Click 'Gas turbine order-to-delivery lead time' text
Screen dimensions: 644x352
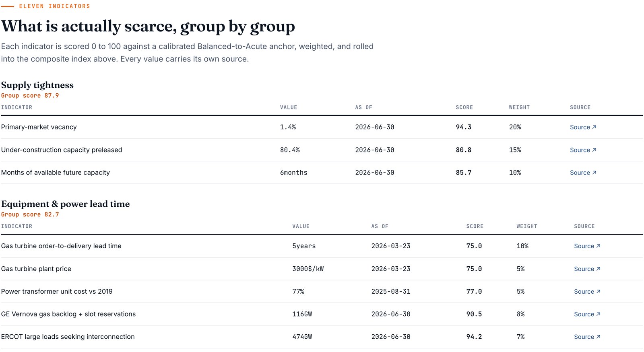[x=61, y=246]
